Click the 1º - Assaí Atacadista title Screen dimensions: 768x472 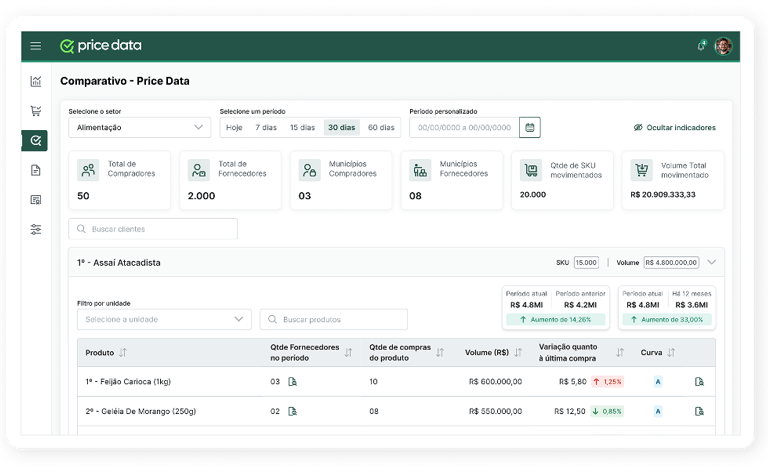click(x=119, y=262)
